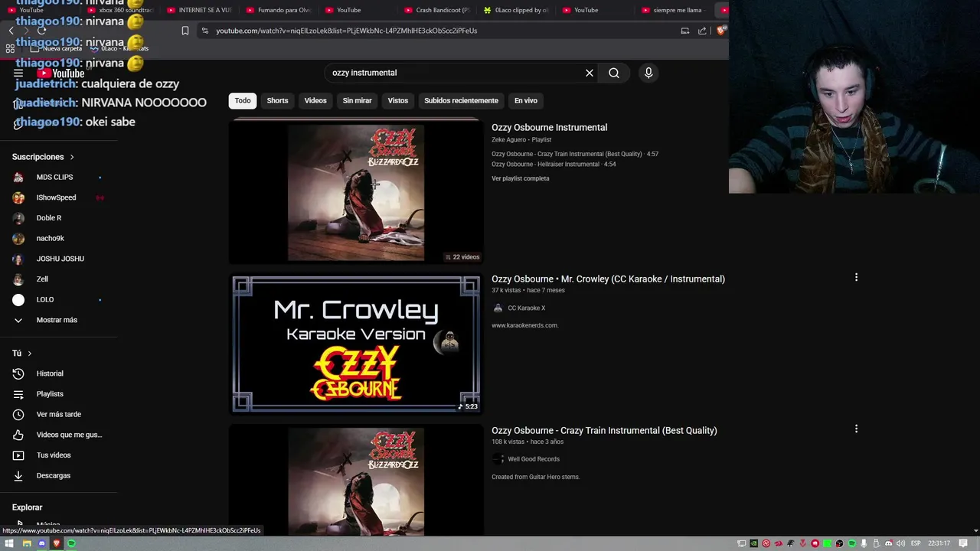
Task: Select the En vivo filter chip
Action: coord(526,100)
